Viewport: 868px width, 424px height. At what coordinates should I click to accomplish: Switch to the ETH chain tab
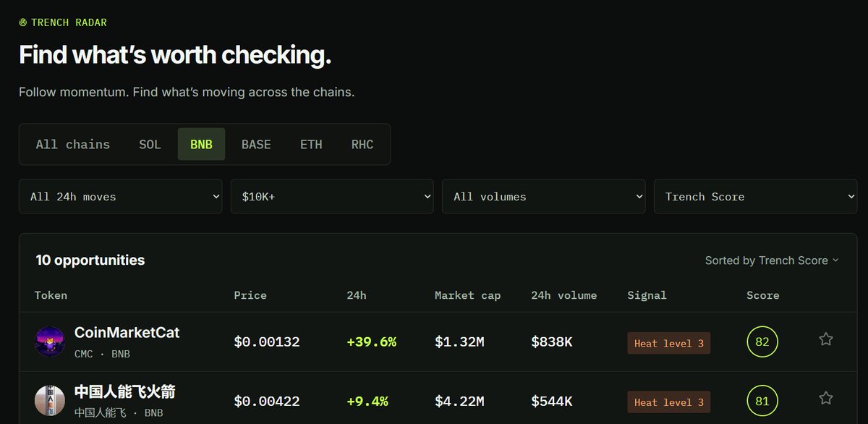pos(311,144)
